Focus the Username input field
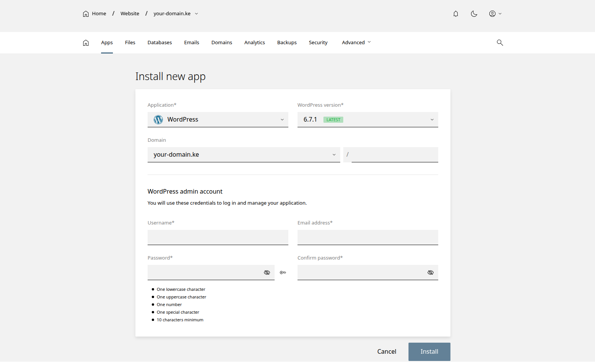 tap(217, 237)
